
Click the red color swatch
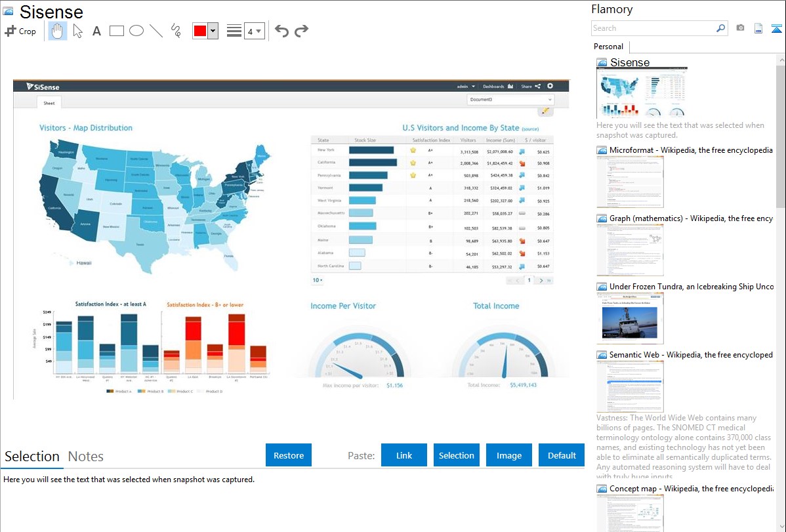pyautogui.click(x=200, y=31)
